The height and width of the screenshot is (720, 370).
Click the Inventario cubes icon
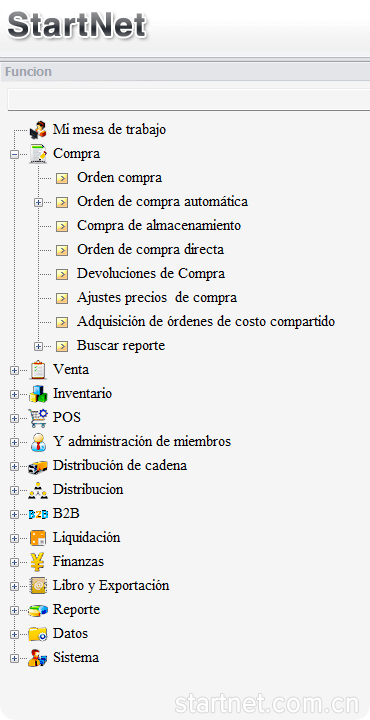(x=38, y=394)
